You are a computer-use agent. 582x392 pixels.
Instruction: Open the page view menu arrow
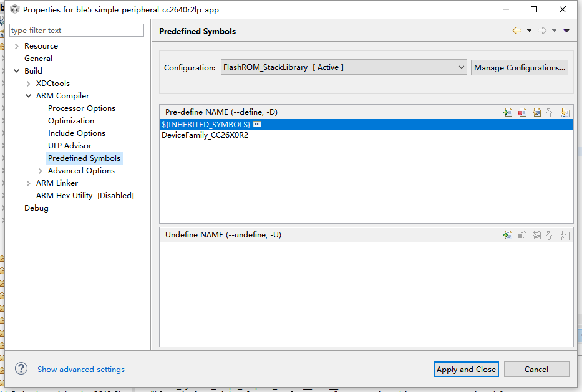click(x=566, y=31)
